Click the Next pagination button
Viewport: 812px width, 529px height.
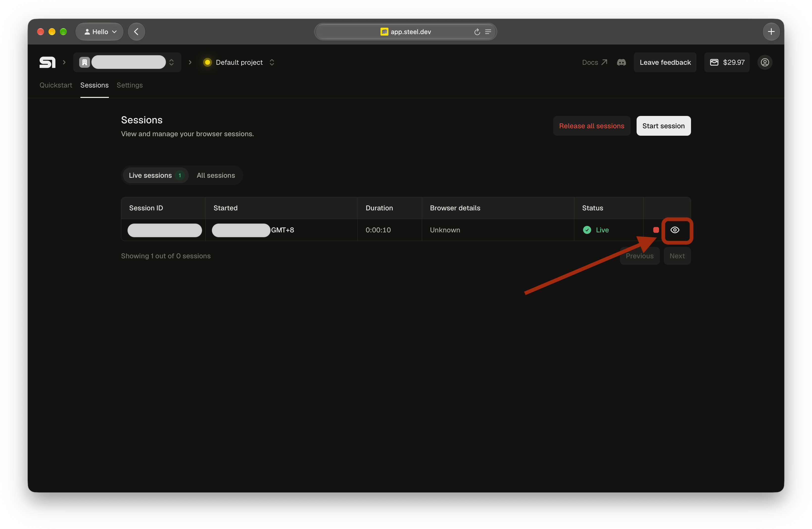677,256
